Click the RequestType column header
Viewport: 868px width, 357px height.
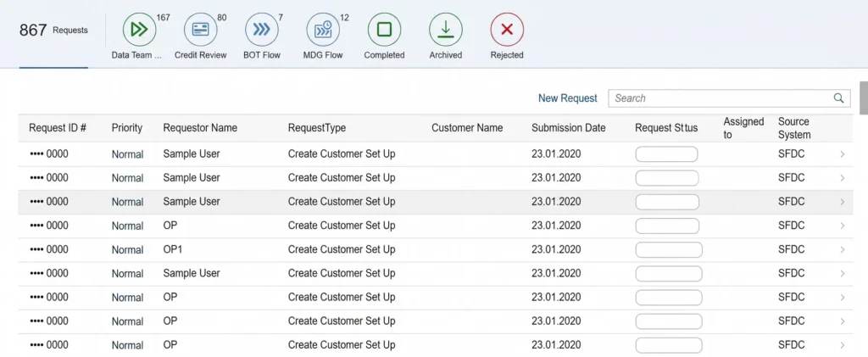317,128
